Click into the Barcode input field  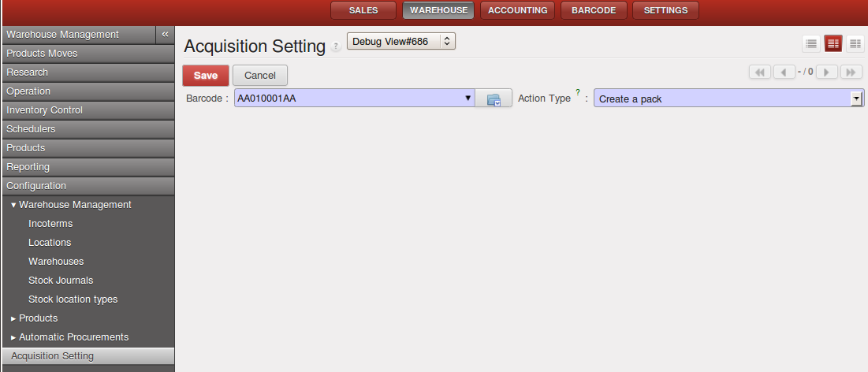pos(347,99)
